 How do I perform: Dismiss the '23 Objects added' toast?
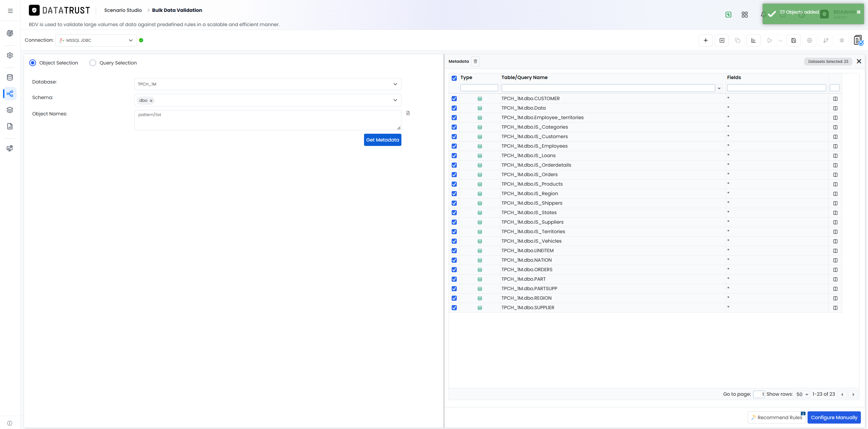tap(858, 12)
